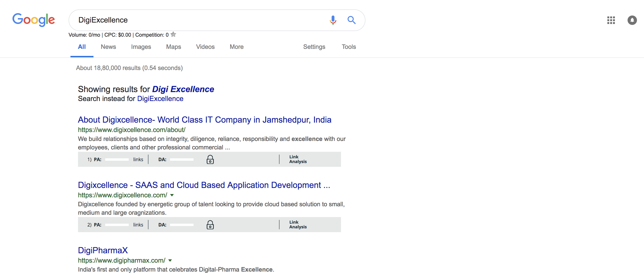The height and width of the screenshot is (273, 644).
Task: Search instead for DigiExcellence
Action: point(160,99)
